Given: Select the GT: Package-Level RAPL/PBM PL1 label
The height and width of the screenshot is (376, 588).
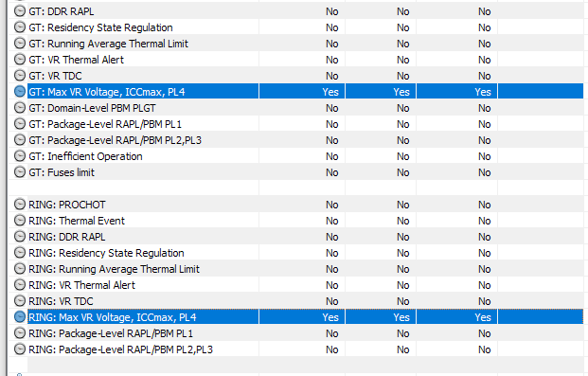Looking at the screenshot, I should click(x=105, y=125).
